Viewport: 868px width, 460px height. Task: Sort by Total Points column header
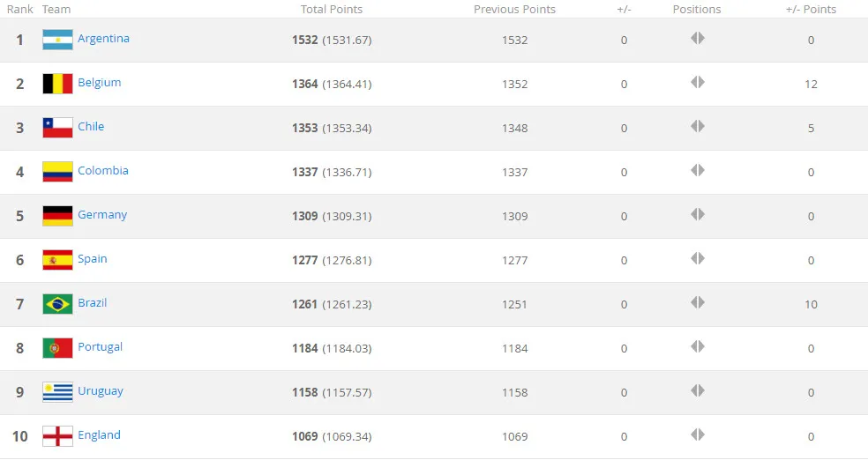tap(331, 10)
